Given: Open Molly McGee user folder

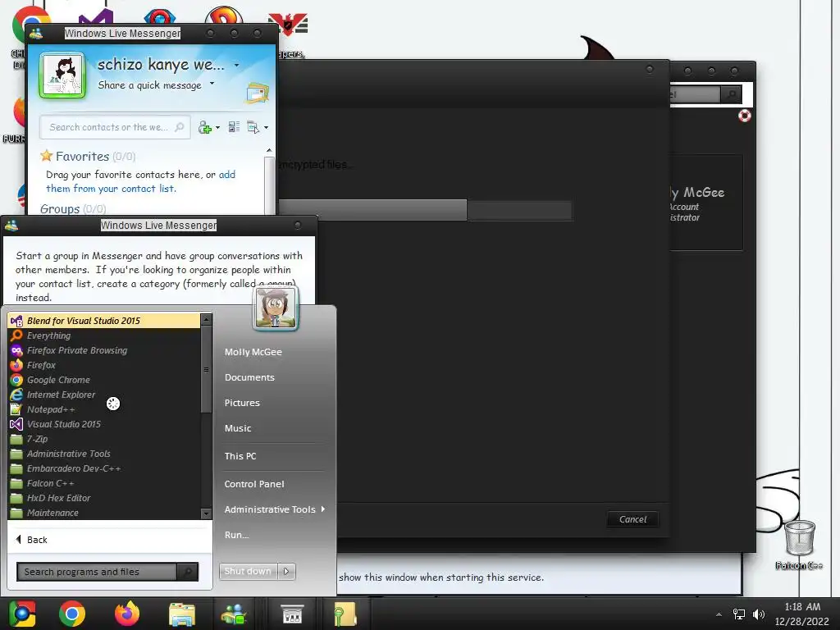Looking at the screenshot, I should [x=253, y=352].
